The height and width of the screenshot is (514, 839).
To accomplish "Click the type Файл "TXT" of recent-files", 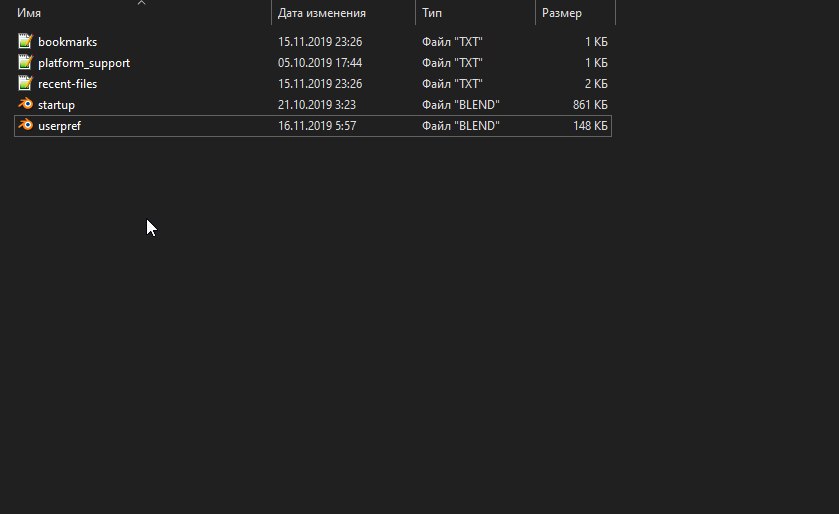I will coord(452,83).
